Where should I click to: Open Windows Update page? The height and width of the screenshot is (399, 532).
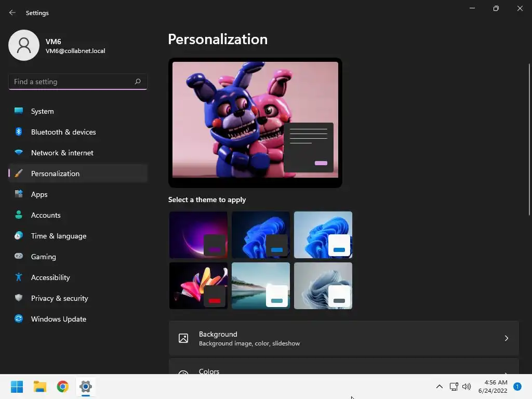tap(78, 319)
